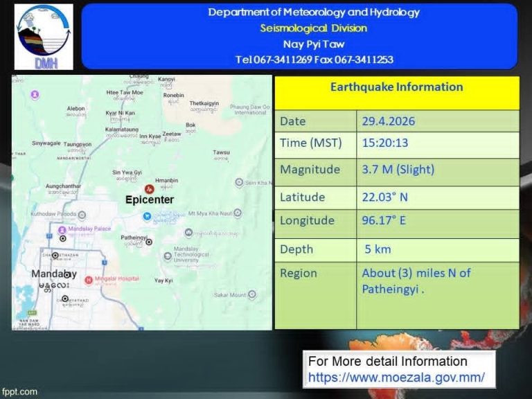
Task: Click the Sein Kha landmark marker
Action: pos(239,183)
